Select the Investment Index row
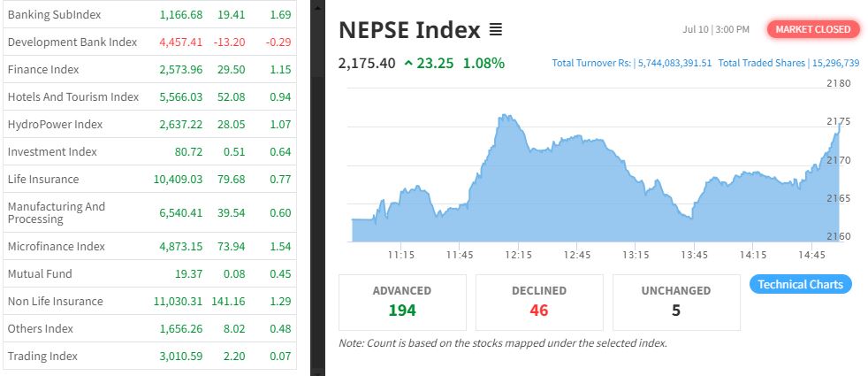Viewport: 868px width, 376px height. [x=51, y=151]
